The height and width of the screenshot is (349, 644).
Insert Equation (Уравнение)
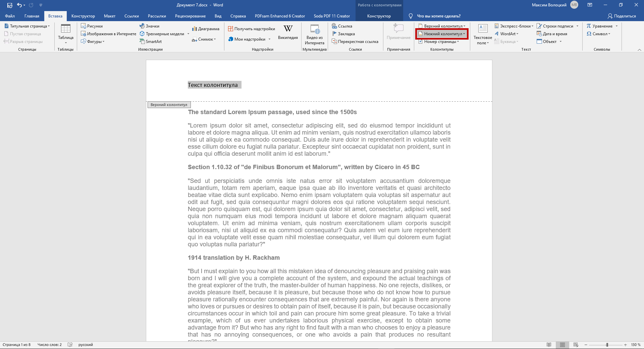click(x=599, y=26)
